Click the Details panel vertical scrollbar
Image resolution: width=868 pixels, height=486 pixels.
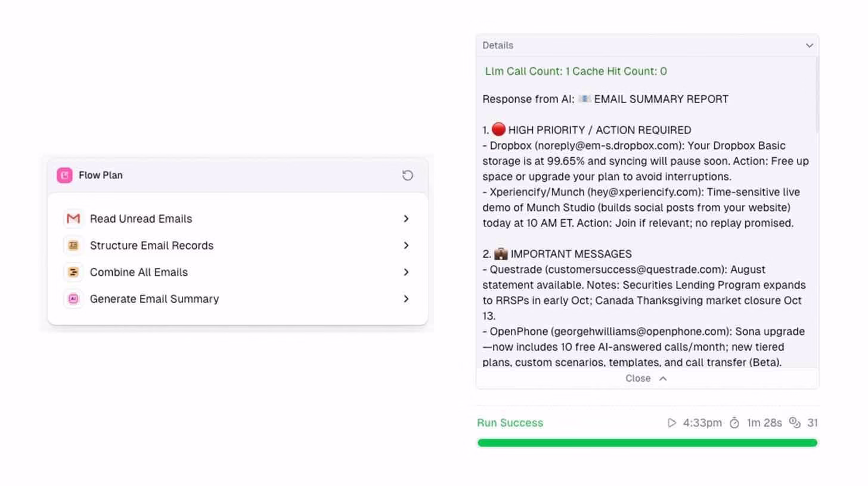pyautogui.click(x=817, y=95)
